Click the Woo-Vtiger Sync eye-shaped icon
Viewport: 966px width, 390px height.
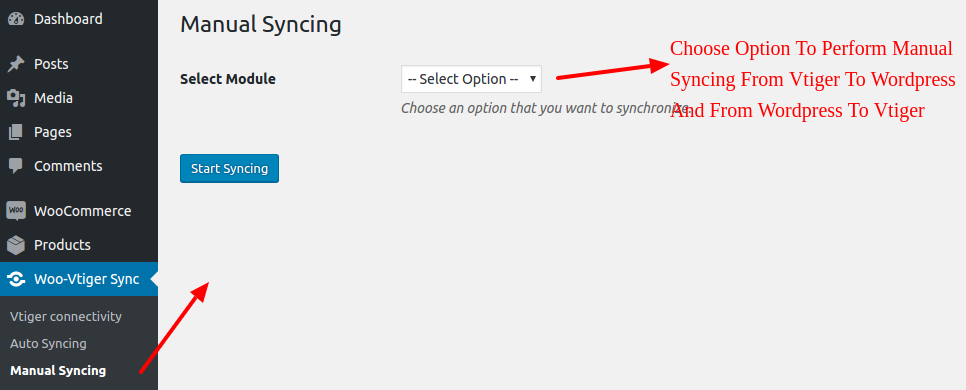click(16, 279)
